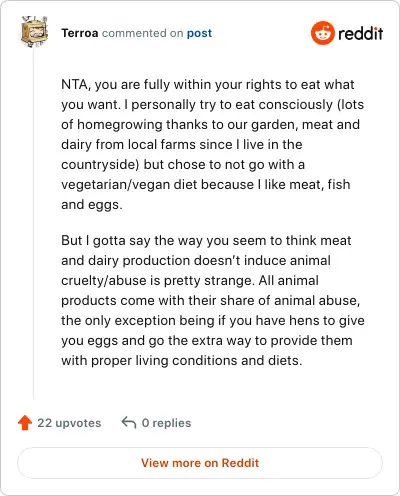Click the "commented on" gray text
The height and width of the screenshot is (496, 400).
click(142, 33)
